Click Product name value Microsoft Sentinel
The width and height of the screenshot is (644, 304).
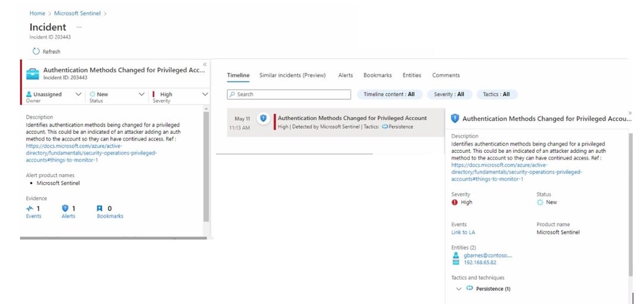point(558,232)
